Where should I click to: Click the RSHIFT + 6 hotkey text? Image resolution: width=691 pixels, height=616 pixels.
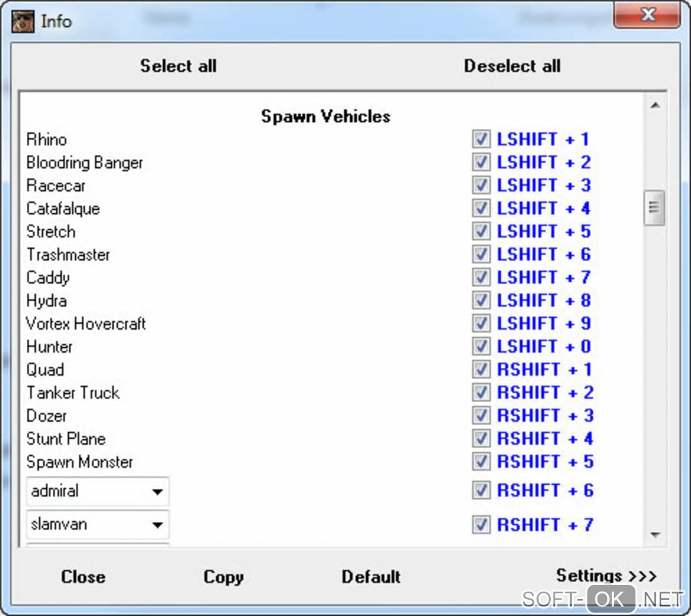(545, 490)
